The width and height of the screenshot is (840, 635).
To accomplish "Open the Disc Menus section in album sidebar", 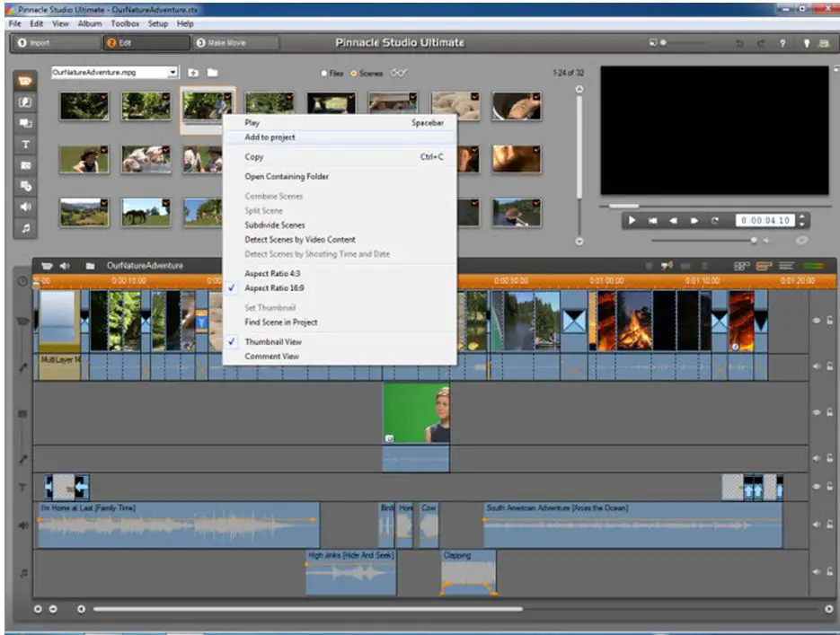I will (x=25, y=186).
